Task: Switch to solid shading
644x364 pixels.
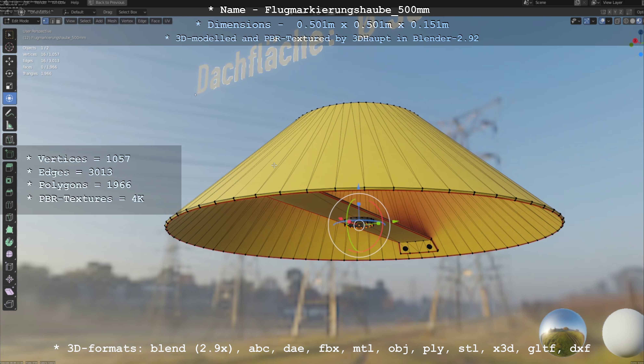Action: coord(632,21)
